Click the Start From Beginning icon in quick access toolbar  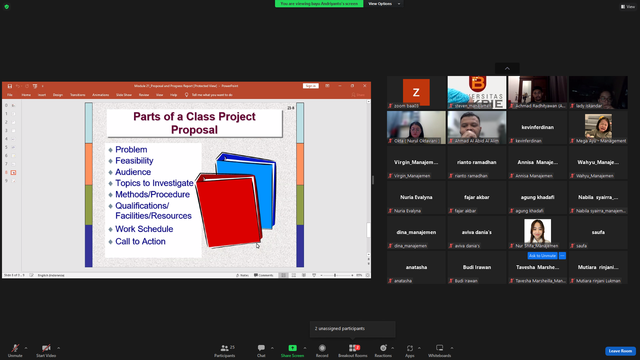pyautogui.click(x=35, y=86)
